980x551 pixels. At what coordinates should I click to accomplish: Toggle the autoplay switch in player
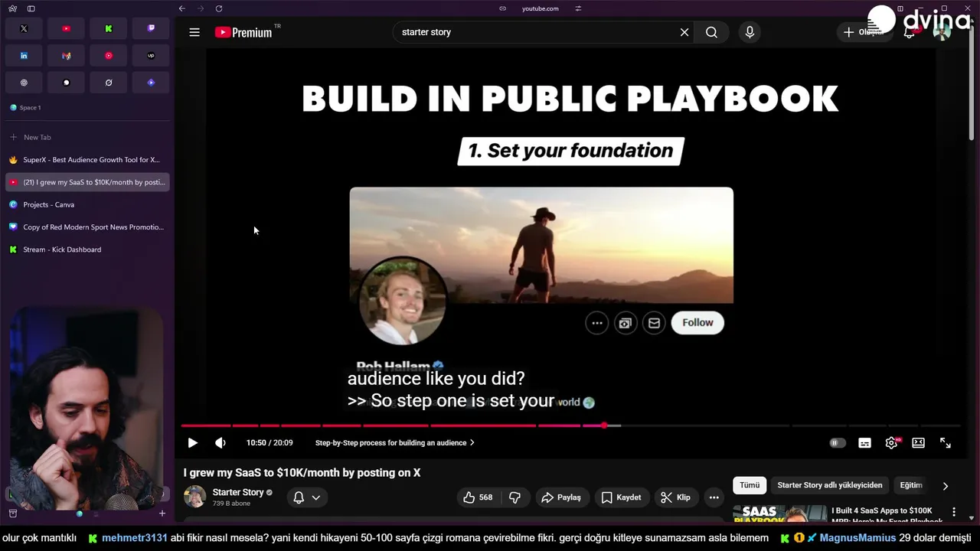(x=838, y=443)
